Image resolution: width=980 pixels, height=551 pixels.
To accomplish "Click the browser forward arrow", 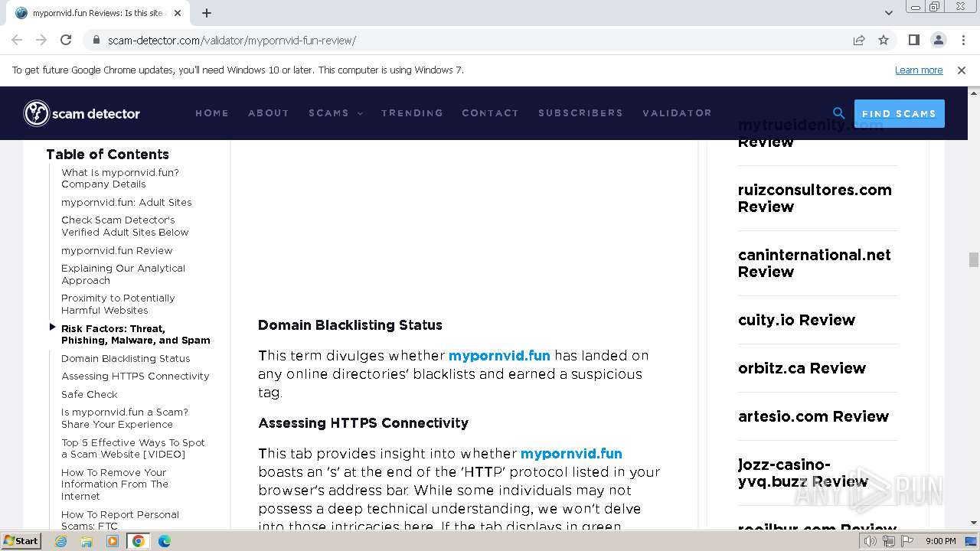I will click(x=41, y=40).
